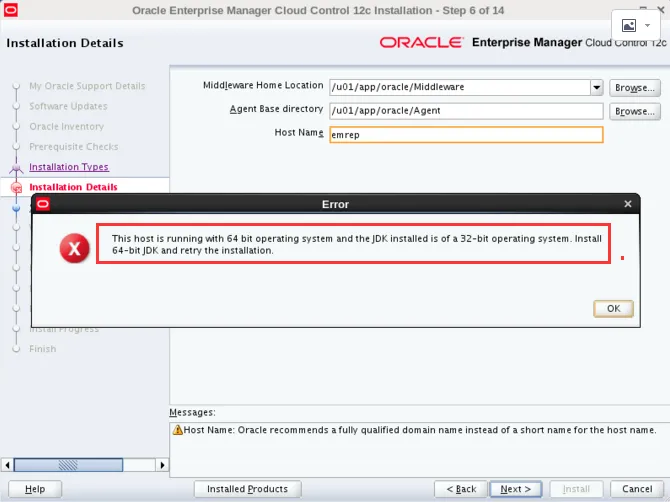Click Next to continue
This screenshot has height=502, width=670.
515,489
